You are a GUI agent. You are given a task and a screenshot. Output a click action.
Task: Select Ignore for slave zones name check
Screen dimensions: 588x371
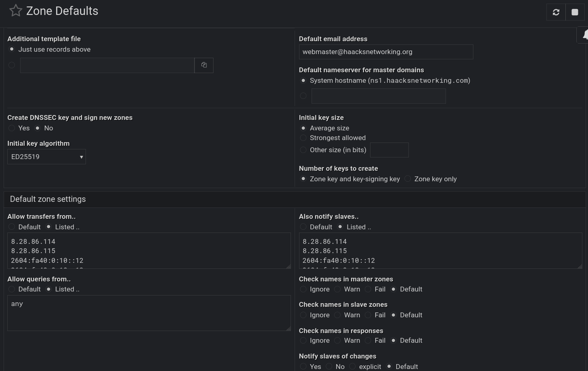tap(303, 315)
